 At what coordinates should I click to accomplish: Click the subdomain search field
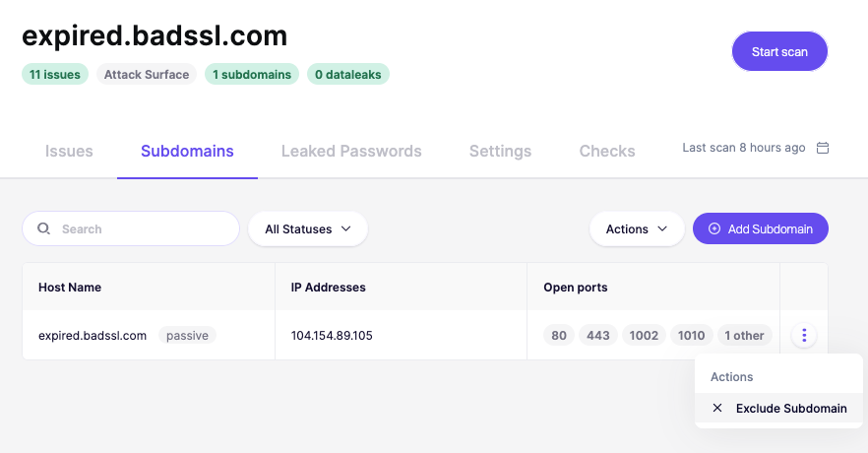pos(143,229)
